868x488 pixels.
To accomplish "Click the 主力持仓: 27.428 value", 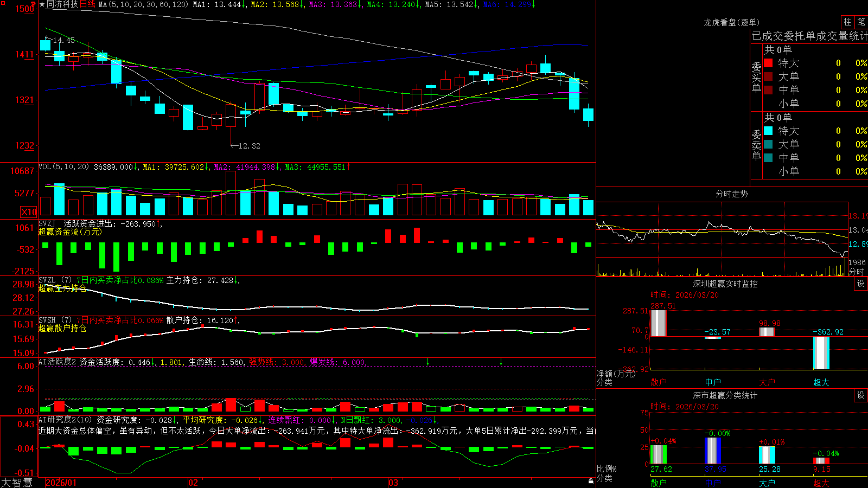I will point(201,280).
